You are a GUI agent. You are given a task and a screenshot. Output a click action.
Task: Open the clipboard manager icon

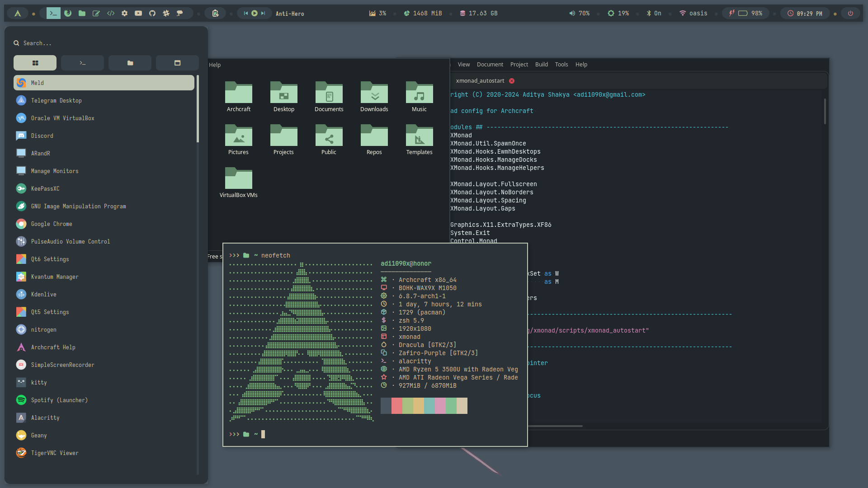tap(216, 13)
